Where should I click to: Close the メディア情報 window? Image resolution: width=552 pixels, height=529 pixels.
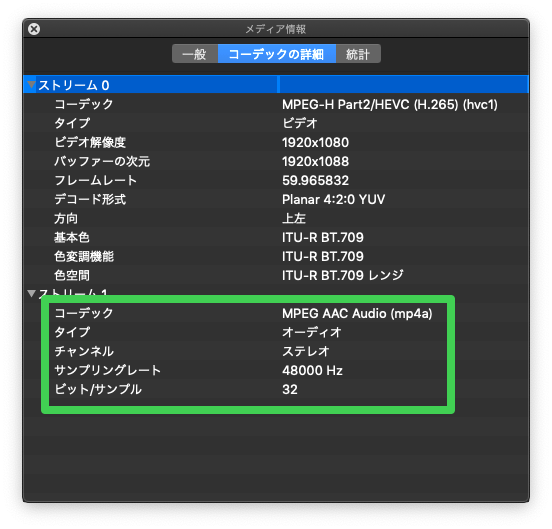[x=34, y=29]
